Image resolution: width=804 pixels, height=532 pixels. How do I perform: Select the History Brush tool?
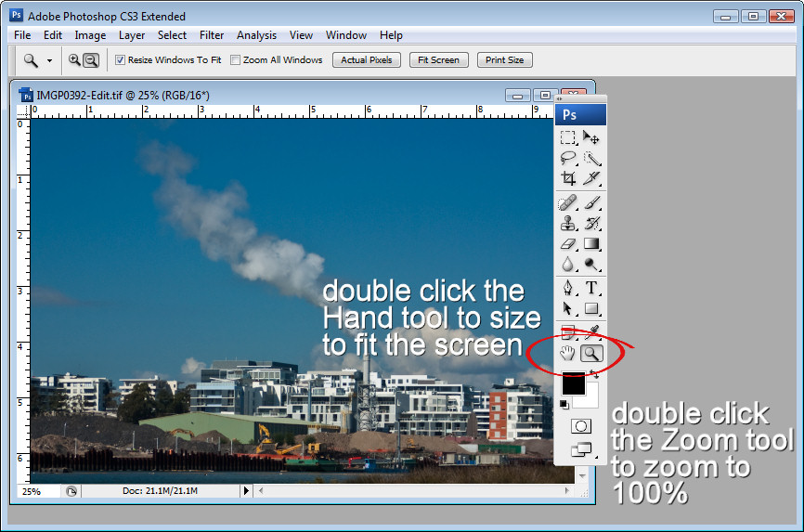(x=591, y=223)
